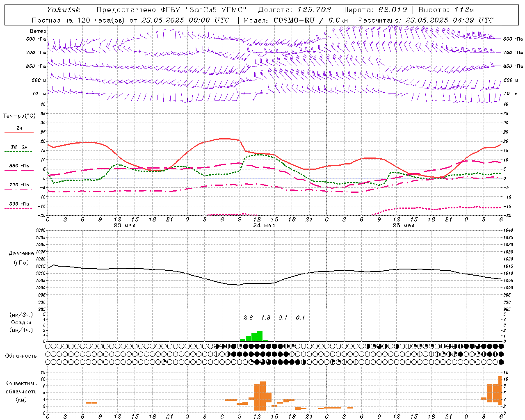Select the Модель COSMO-RU / 6.6км label

296,20
